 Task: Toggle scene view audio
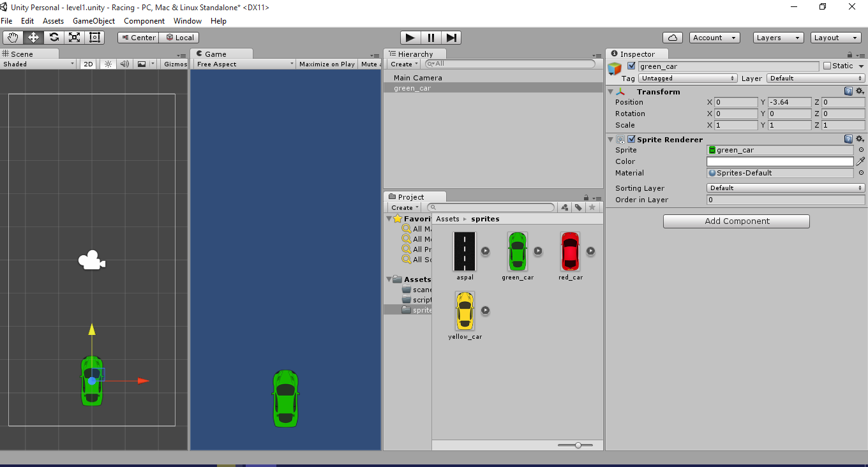pos(124,64)
